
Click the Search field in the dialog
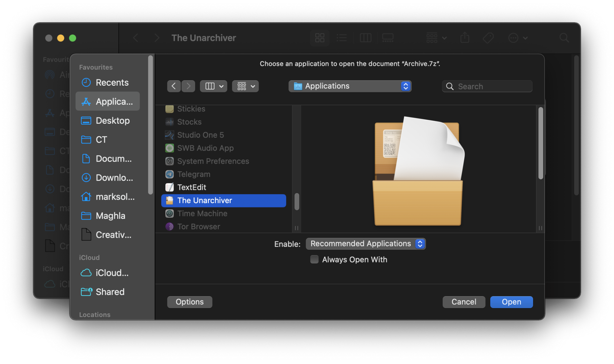(487, 86)
